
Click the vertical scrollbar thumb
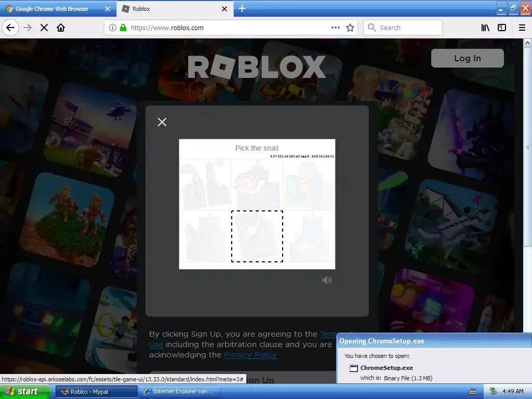(x=528, y=147)
